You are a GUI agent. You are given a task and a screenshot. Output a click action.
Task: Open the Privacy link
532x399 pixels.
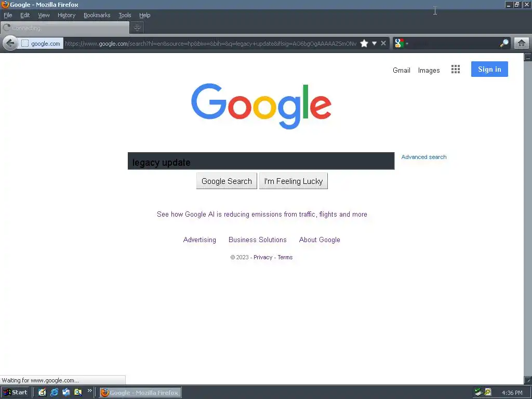[263, 257]
